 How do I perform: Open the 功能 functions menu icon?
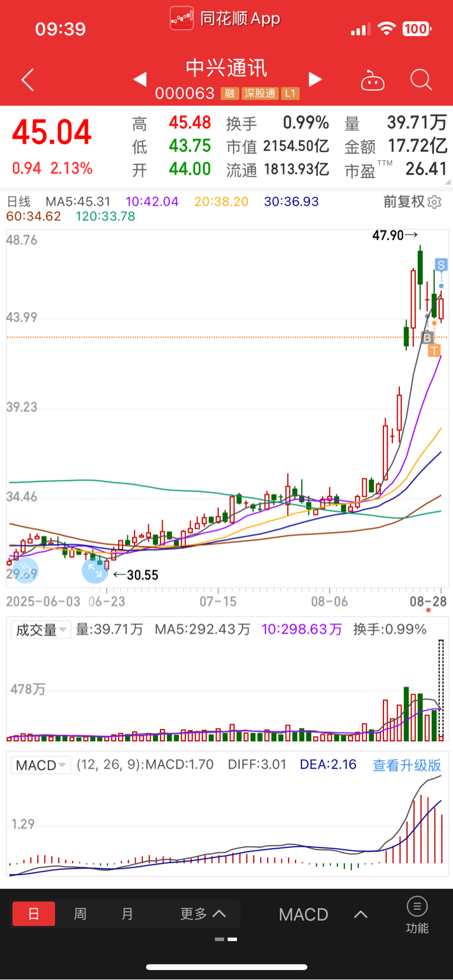point(417,915)
